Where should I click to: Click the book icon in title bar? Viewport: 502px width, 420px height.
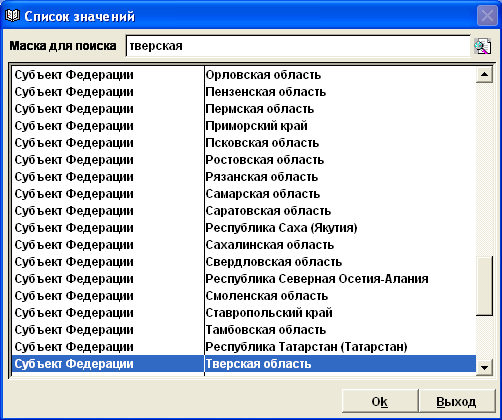coord(12,16)
